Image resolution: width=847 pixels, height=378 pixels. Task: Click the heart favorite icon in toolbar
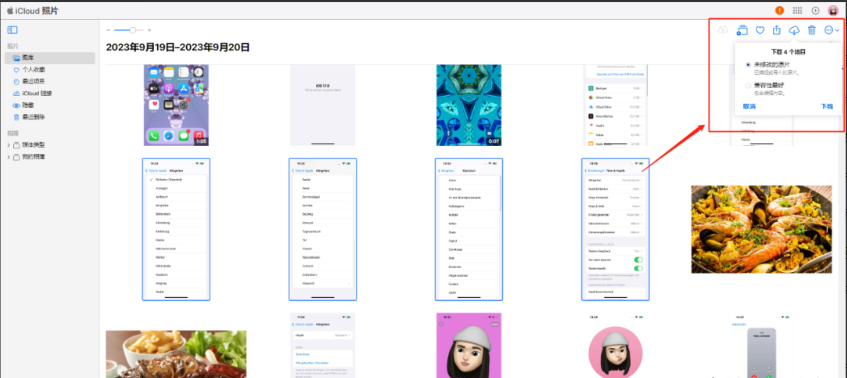[759, 30]
